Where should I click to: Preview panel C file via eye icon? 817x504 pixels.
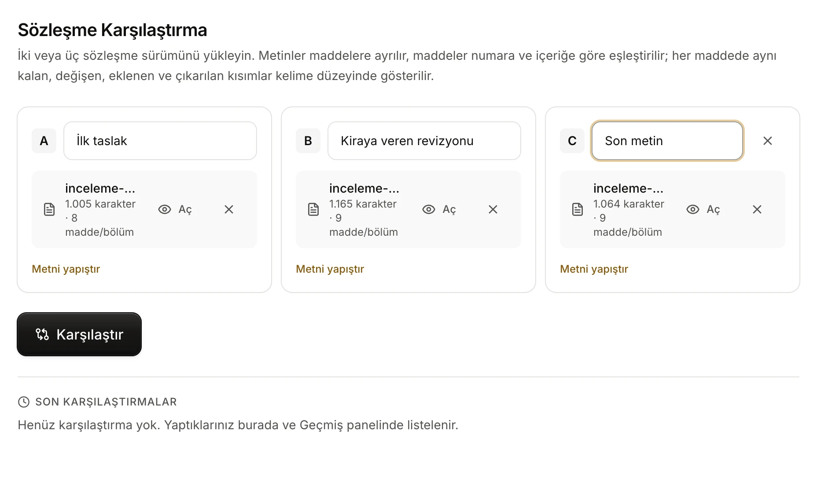[x=693, y=209]
